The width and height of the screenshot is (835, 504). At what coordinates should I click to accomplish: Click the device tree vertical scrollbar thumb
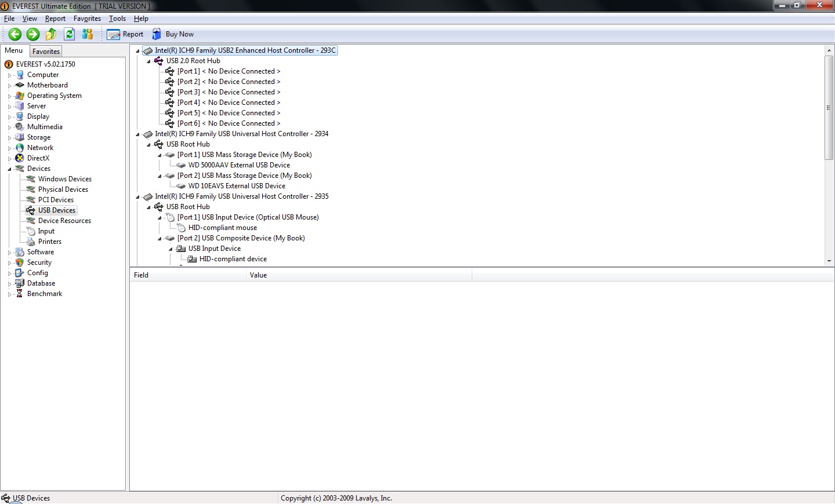[829, 108]
